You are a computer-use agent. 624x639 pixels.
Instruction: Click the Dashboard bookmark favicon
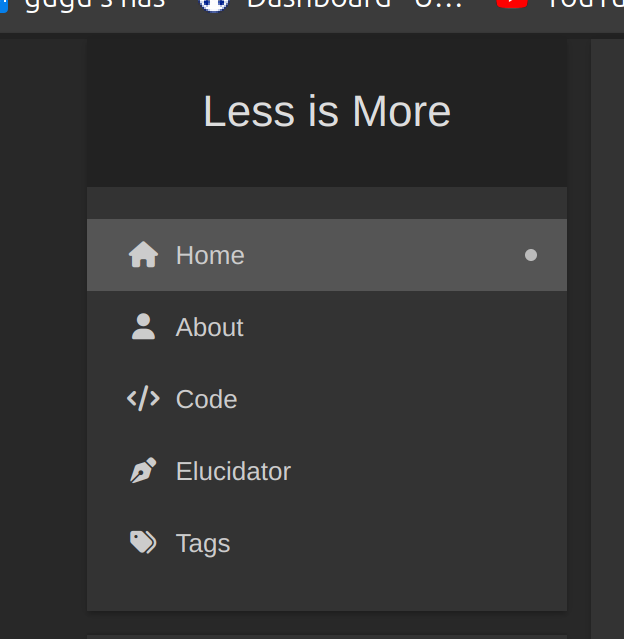point(212,4)
